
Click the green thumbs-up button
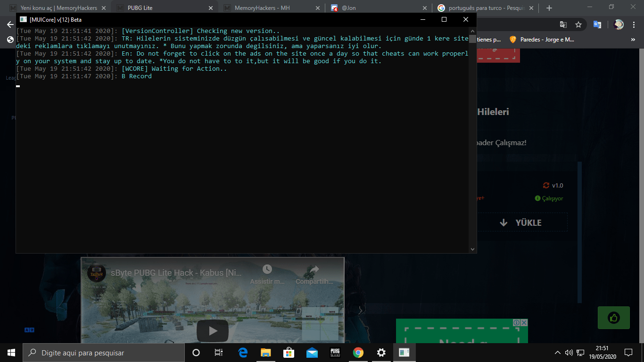point(613,318)
